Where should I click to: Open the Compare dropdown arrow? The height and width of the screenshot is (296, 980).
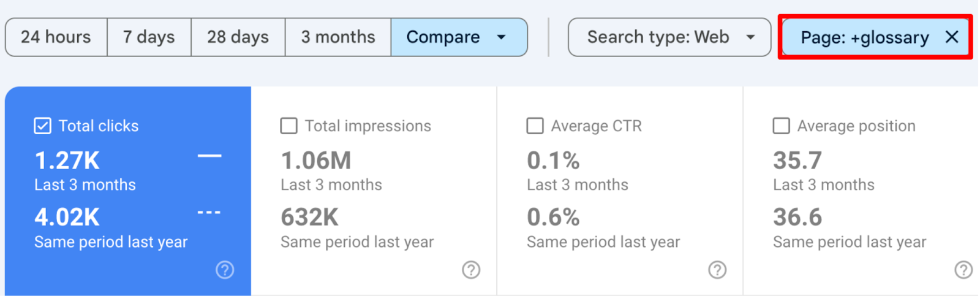[502, 37]
